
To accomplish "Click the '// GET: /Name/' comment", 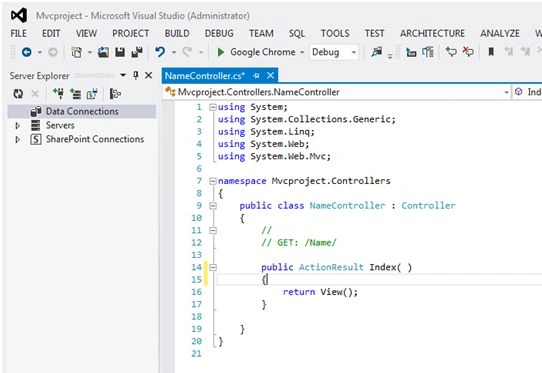I will (x=299, y=243).
